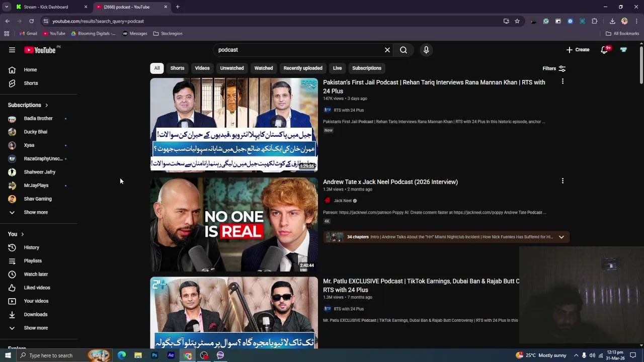Open the Stockregion bookmark folder
Screen dimensions: 644x362
coord(168,34)
